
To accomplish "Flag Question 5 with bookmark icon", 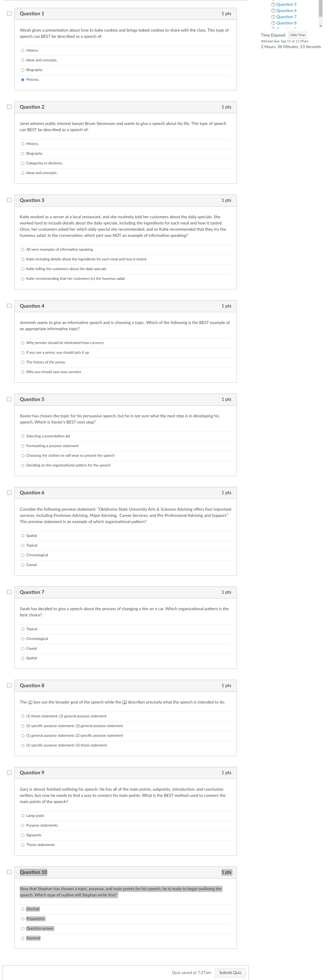I will tap(9, 399).
